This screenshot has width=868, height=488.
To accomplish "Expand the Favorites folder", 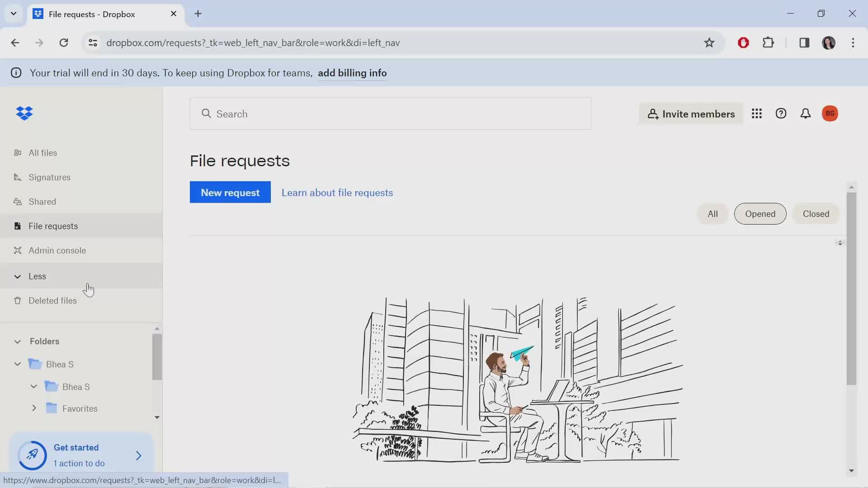I will pos(34,408).
